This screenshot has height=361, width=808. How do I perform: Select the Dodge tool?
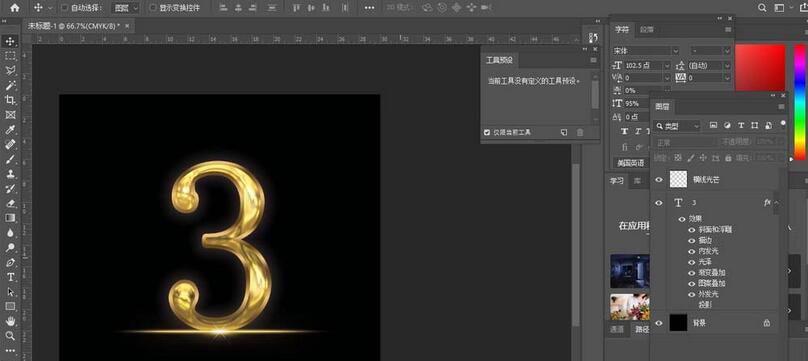[x=10, y=248]
